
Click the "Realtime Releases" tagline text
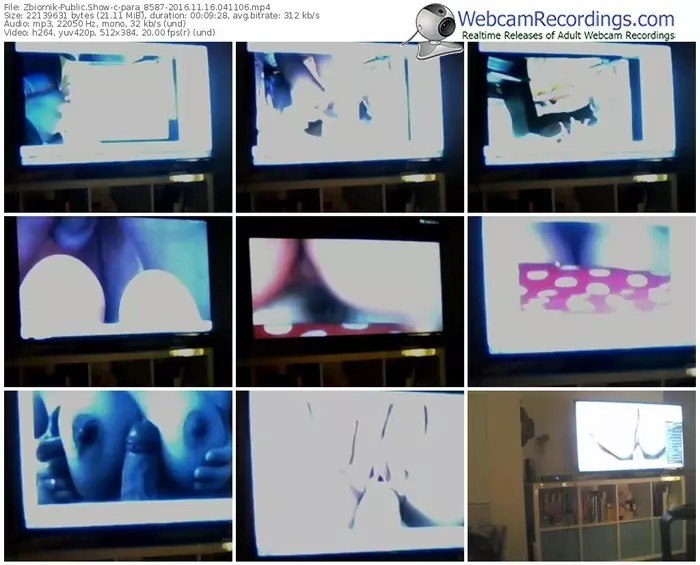coord(568,35)
